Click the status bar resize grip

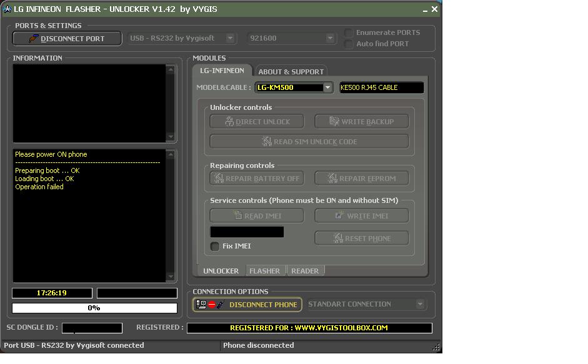(x=436, y=347)
